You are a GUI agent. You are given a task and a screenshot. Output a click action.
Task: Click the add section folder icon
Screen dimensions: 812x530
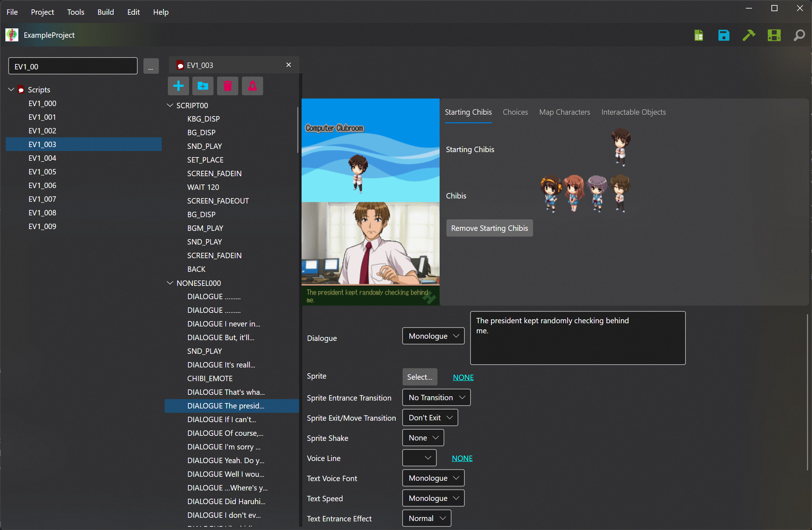point(203,86)
